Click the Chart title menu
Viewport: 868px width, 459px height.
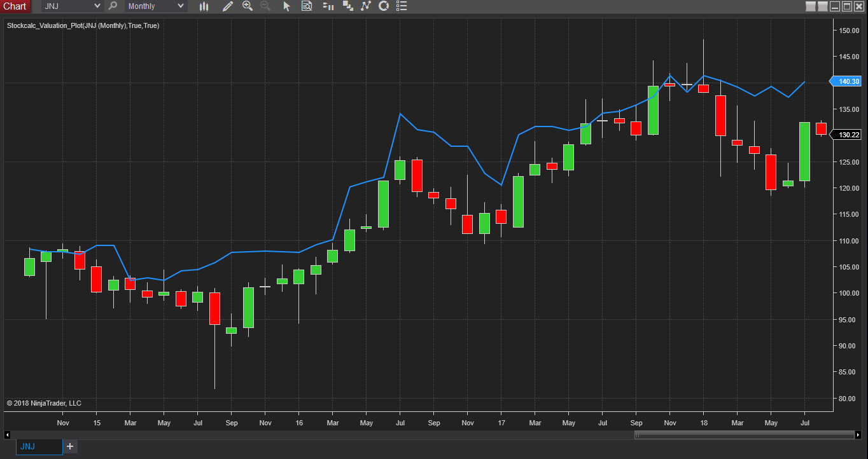click(x=15, y=6)
